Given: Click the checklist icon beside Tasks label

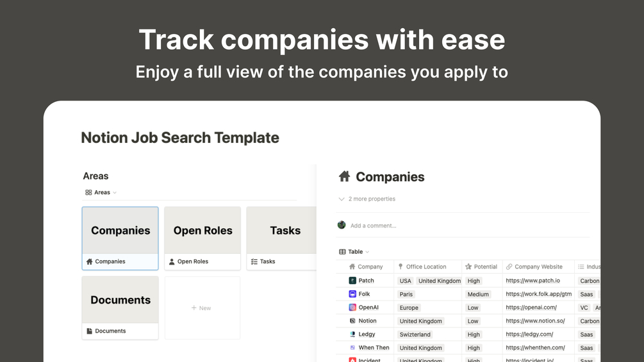Looking at the screenshot, I should click(x=254, y=261).
